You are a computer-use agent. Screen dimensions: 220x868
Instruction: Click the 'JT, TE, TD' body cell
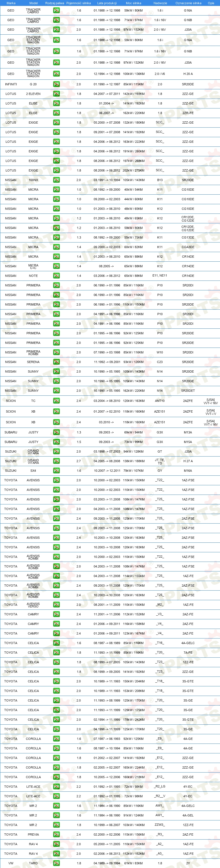[x=160, y=461]
